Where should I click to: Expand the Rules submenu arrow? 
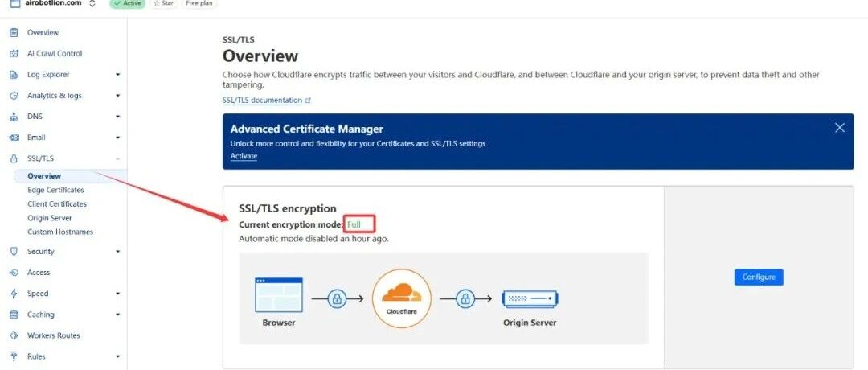click(117, 356)
